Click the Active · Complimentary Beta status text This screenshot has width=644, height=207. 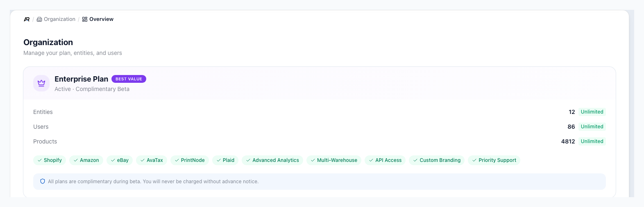(x=92, y=89)
